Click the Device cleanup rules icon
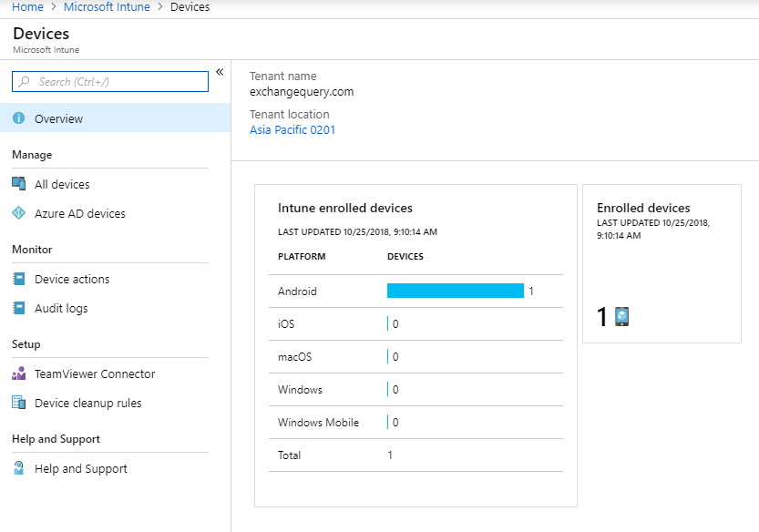Screen dimensions: 759x532 pyautogui.click(x=19, y=403)
